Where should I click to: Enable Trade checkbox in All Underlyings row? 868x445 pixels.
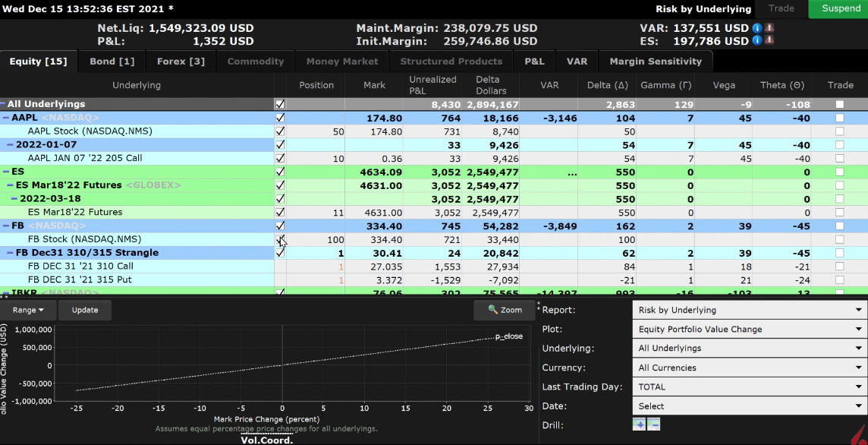[839, 104]
